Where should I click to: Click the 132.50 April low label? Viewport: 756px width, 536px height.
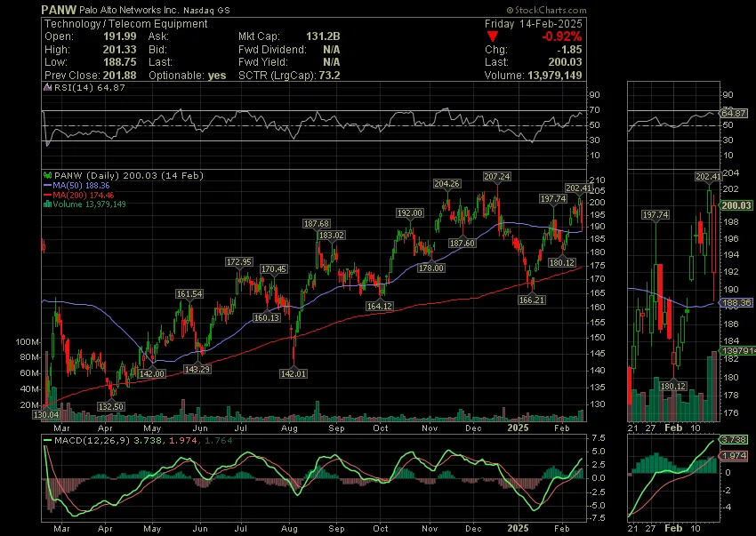111,406
